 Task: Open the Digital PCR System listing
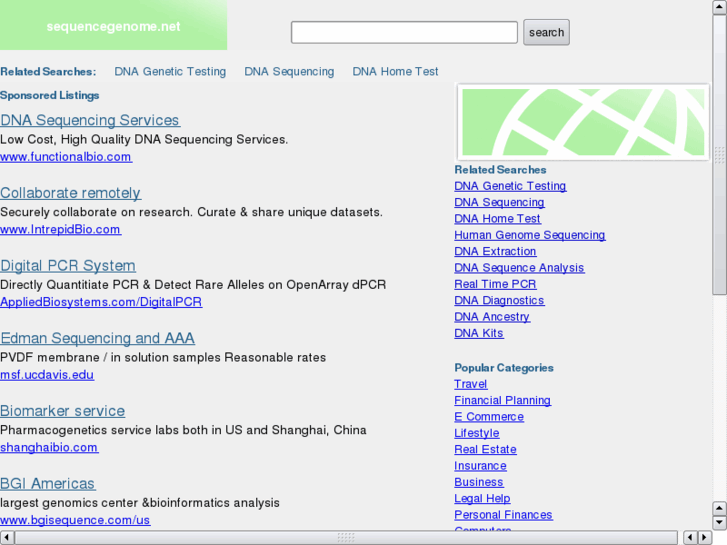[68, 266]
